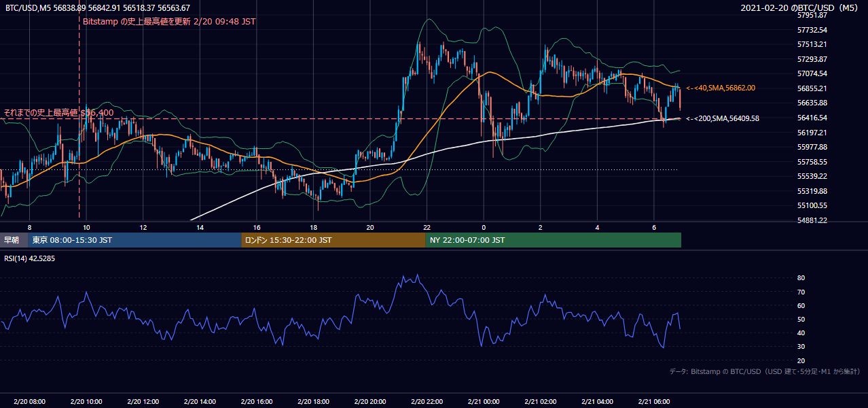
Task: Click the early morning session segment
Action: pos(14,240)
